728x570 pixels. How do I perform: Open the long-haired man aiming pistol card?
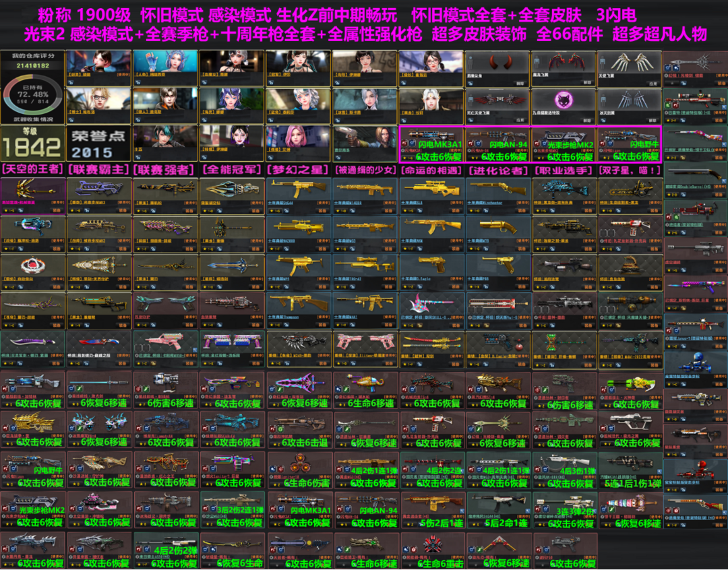click(x=365, y=143)
